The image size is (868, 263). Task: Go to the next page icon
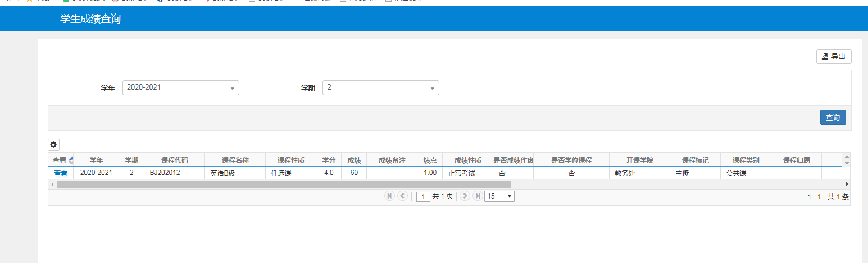(x=465, y=196)
